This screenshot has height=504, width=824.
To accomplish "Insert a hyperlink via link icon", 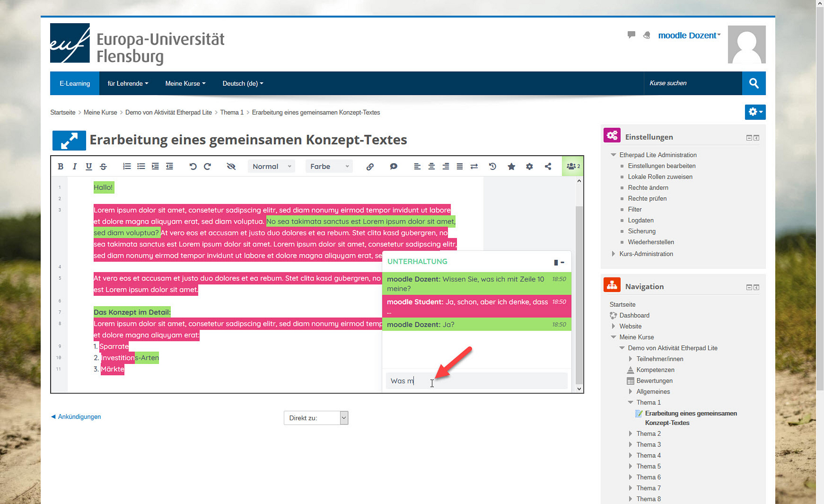I will click(x=370, y=167).
